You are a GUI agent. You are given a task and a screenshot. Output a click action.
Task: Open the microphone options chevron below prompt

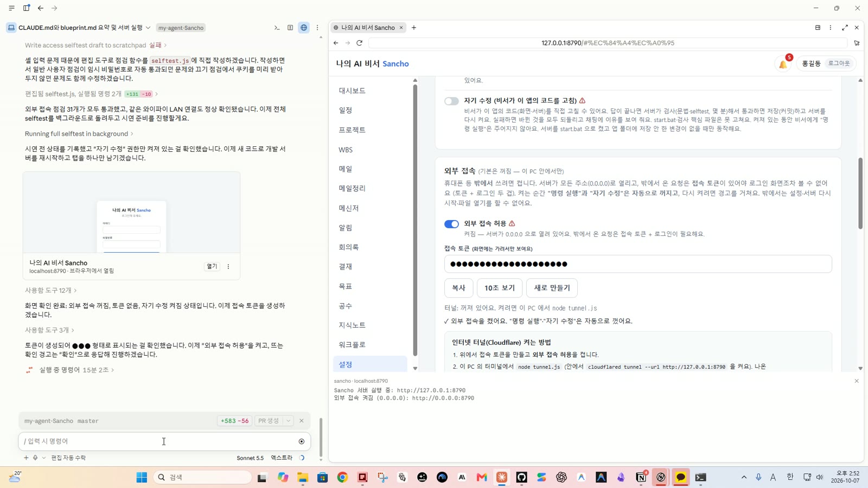click(44, 458)
